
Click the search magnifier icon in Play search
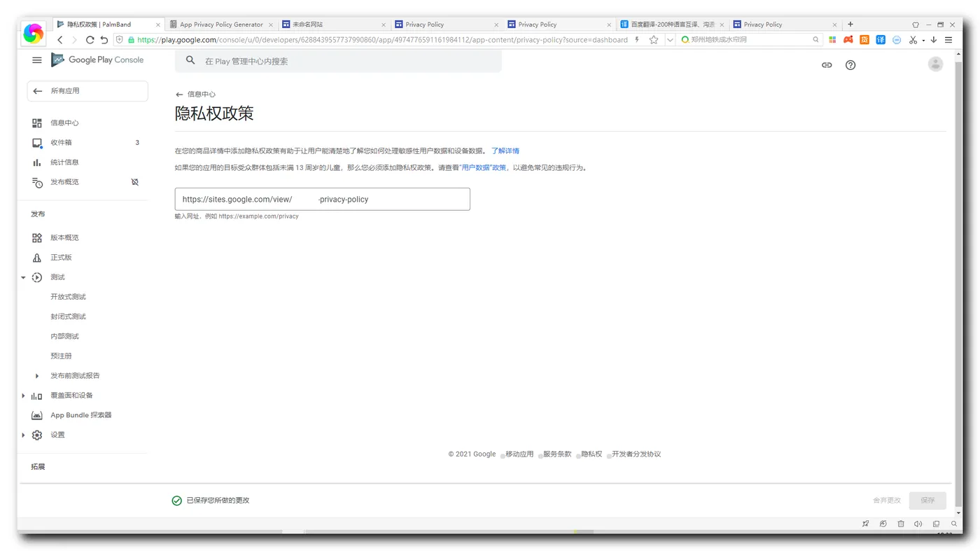[x=190, y=61]
